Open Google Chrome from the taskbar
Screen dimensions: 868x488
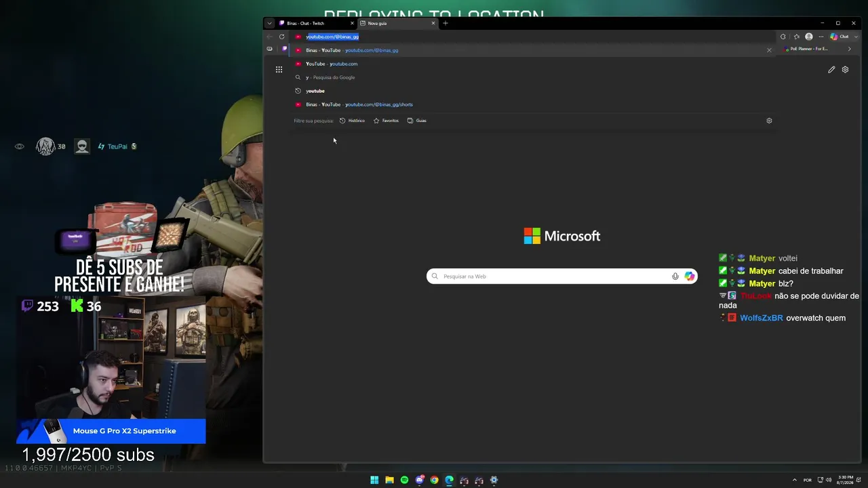tap(434, 480)
